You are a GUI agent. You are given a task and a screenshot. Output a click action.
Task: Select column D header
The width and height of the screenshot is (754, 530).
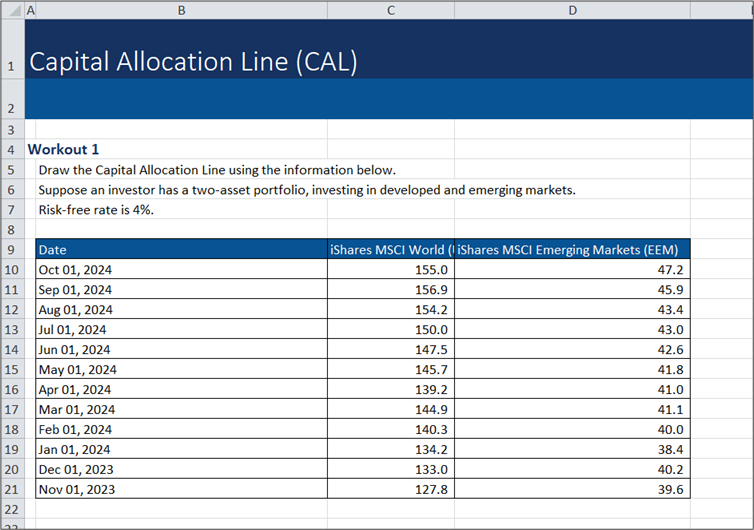coord(571,10)
